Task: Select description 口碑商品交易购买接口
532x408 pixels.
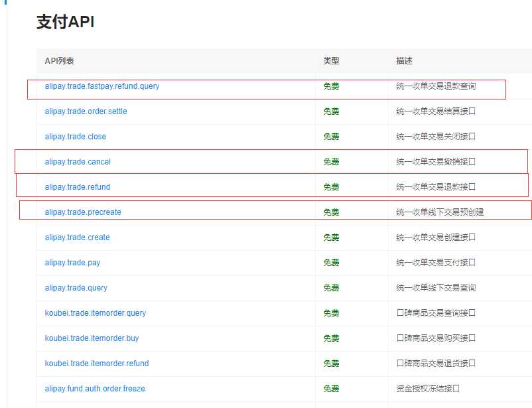Action: (x=436, y=338)
